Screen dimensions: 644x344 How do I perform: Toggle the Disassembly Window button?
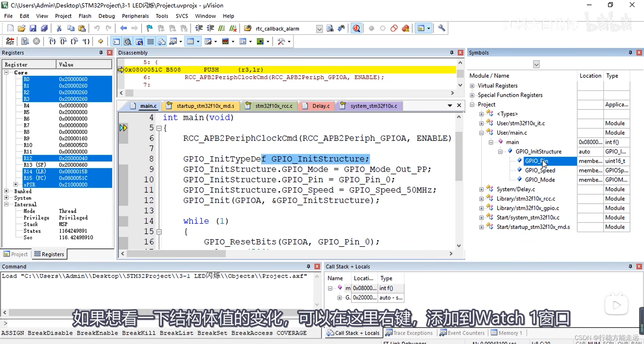127,42
